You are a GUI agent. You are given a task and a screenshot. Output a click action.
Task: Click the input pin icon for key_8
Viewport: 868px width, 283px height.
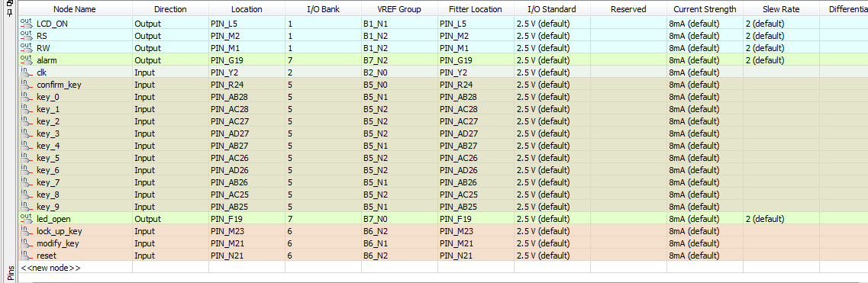[26, 194]
